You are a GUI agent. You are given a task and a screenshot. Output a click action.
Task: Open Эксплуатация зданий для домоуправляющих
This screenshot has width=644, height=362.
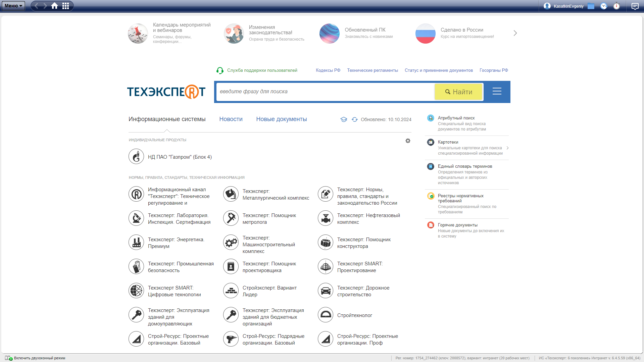169,317
